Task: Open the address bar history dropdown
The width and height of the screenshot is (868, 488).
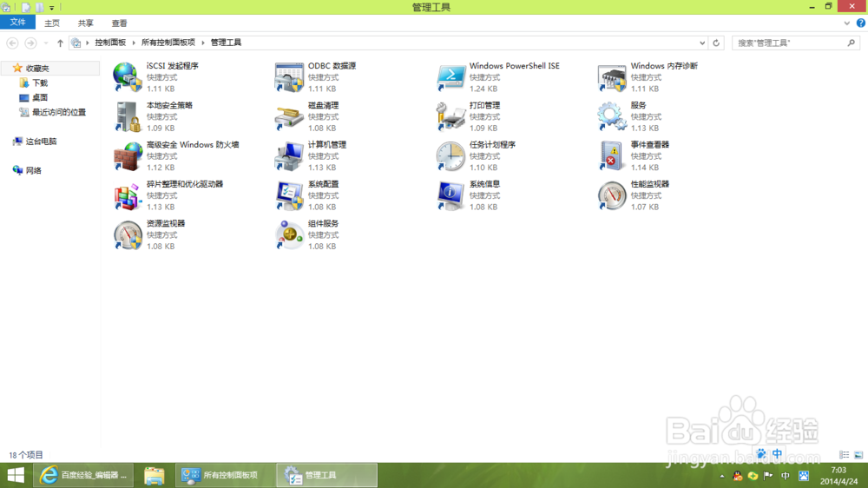Action: [702, 43]
